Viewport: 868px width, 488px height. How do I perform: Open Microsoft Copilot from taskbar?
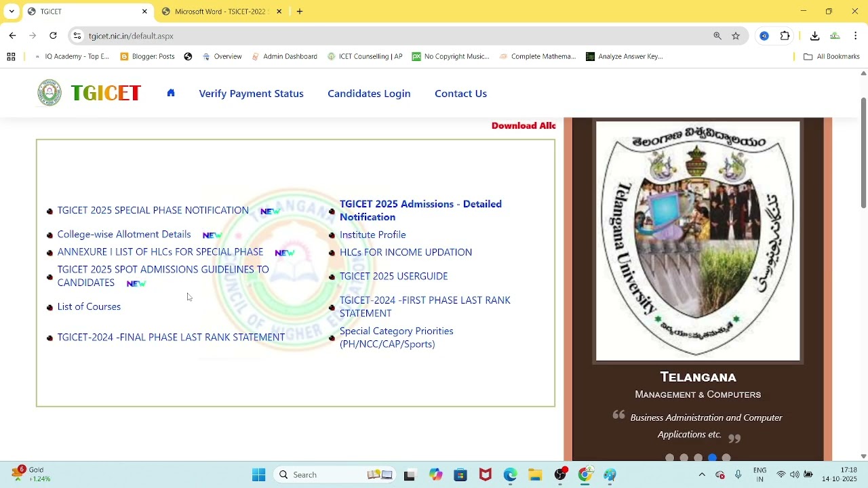(x=435, y=474)
